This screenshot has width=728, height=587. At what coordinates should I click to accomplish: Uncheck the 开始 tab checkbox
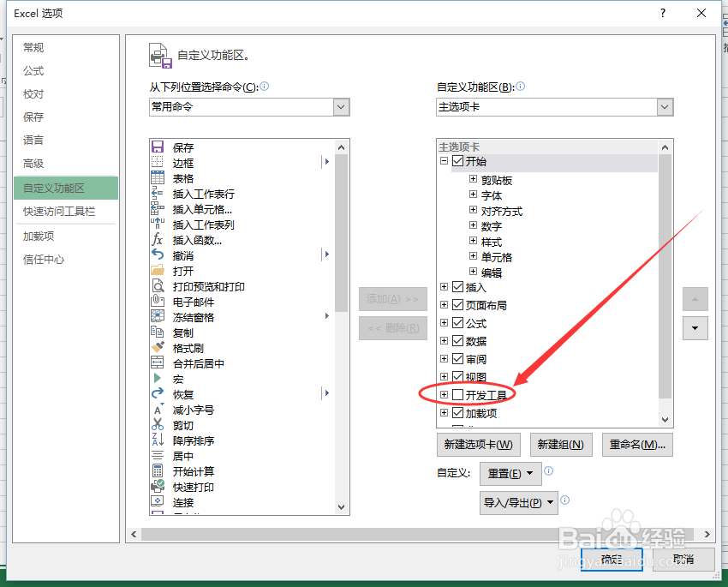pos(458,161)
